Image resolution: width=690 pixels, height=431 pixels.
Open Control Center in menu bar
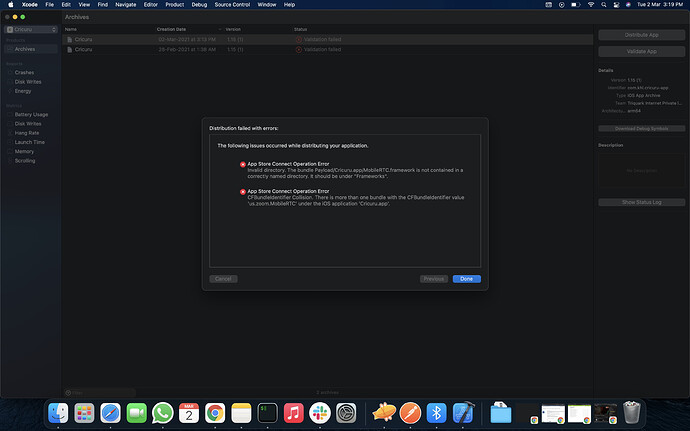(x=616, y=4)
